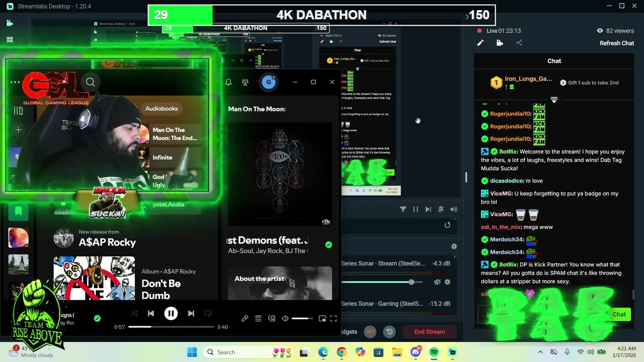Click the Spotify search icon
Screen dimensions: 644x362
point(91,82)
